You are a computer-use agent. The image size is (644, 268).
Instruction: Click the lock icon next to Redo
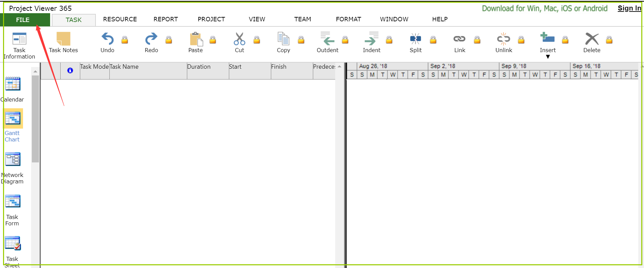pos(169,40)
